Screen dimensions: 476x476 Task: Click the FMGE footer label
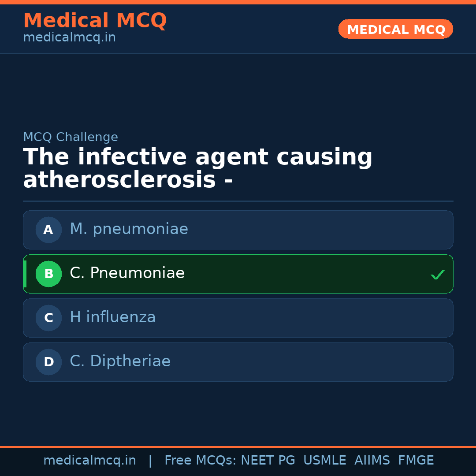416,460
